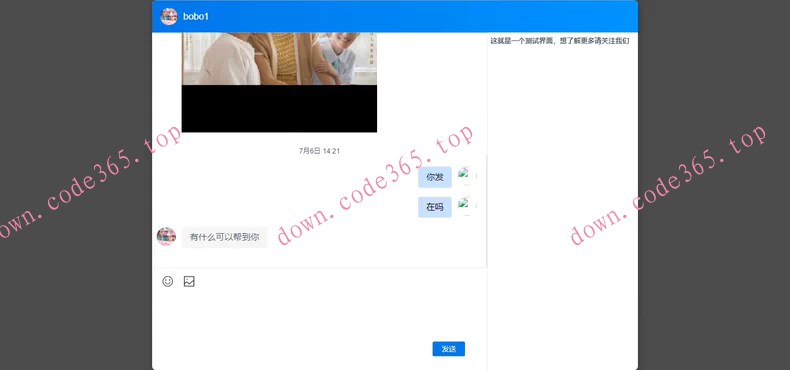Click the 这就是一个测试界面 notice text
The width and height of the screenshot is (790, 370).
560,41
